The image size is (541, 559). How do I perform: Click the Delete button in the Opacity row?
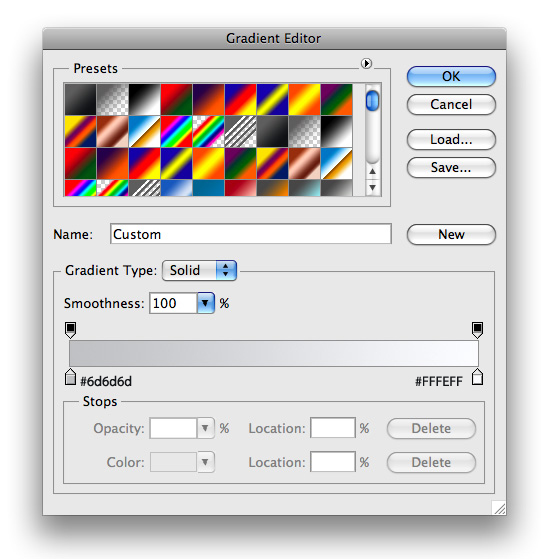coord(431,429)
